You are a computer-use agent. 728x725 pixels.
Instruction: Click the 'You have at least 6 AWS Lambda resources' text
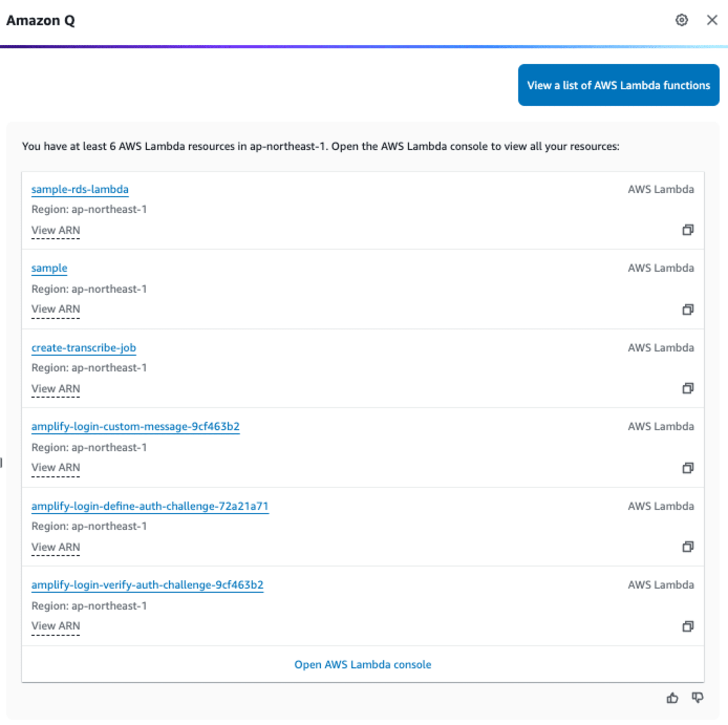[x=321, y=146]
